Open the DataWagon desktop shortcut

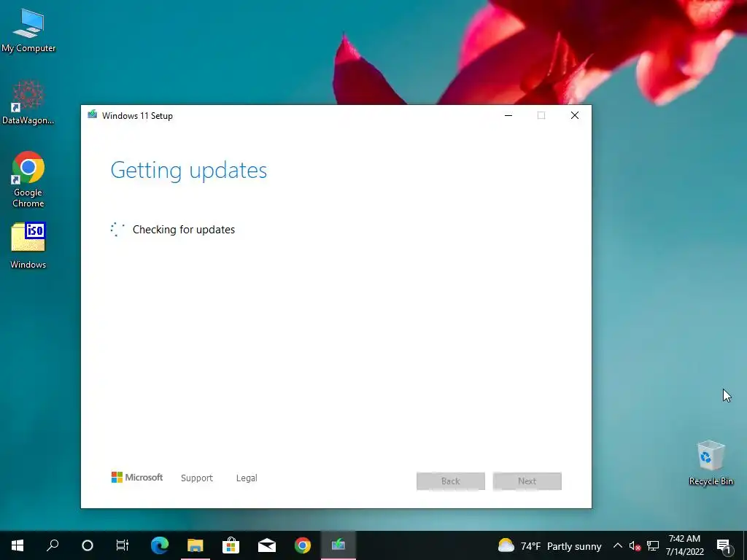point(28,102)
